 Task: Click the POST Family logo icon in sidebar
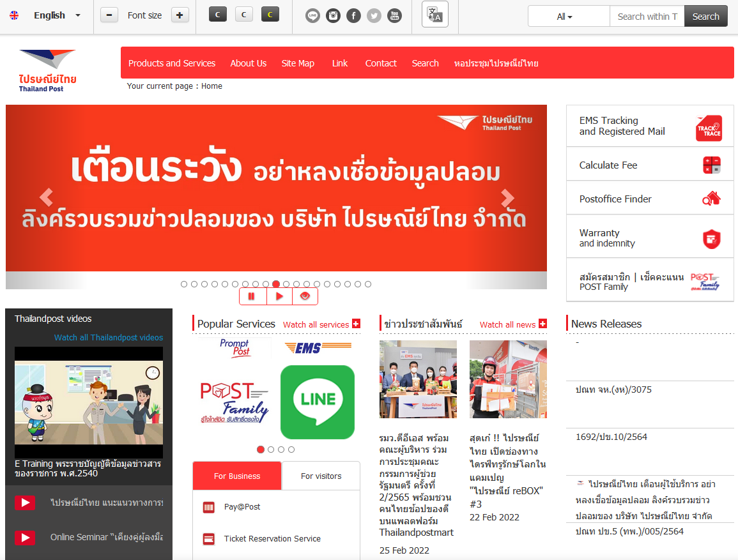[x=705, y=281]
